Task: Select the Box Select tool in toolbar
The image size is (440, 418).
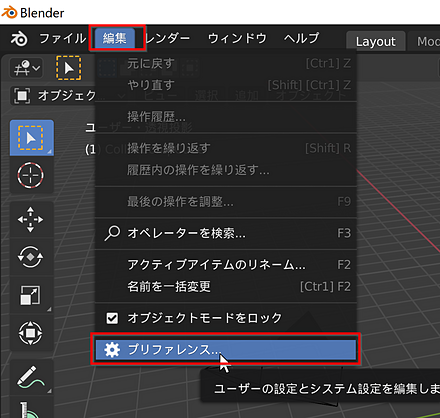Action: coord(31,138)
